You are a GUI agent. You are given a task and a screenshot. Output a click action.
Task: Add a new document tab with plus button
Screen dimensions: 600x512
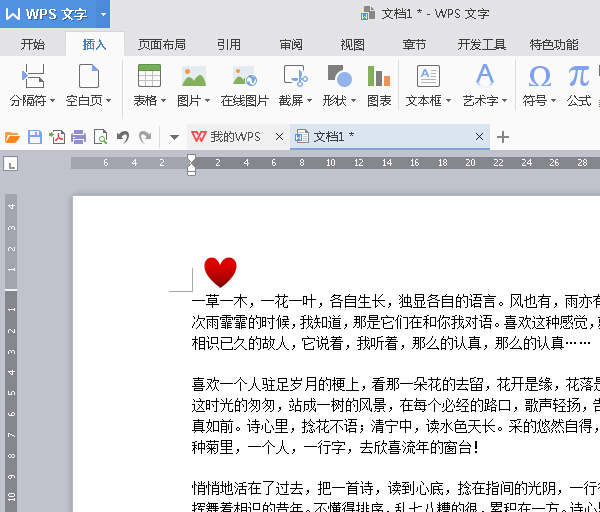(503, 137)
